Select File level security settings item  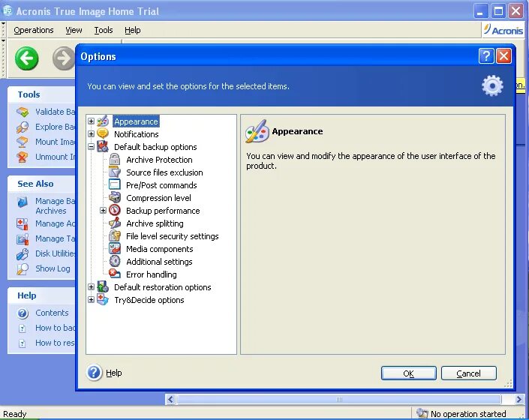(x=173, y=236)
